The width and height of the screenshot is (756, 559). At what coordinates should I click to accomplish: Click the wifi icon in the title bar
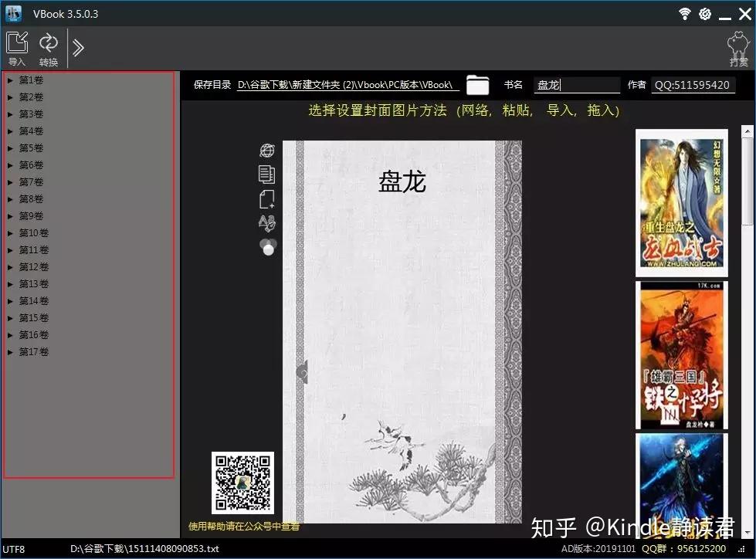pyautogui.click(x=684, y=13)
